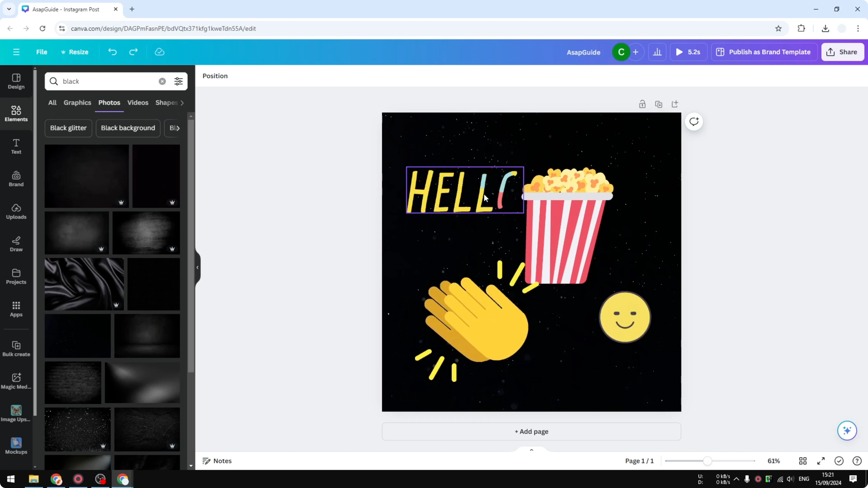Screen dimensions: 868x488
Task: Add a new page icon above canvas
Action: coord(675,104)
